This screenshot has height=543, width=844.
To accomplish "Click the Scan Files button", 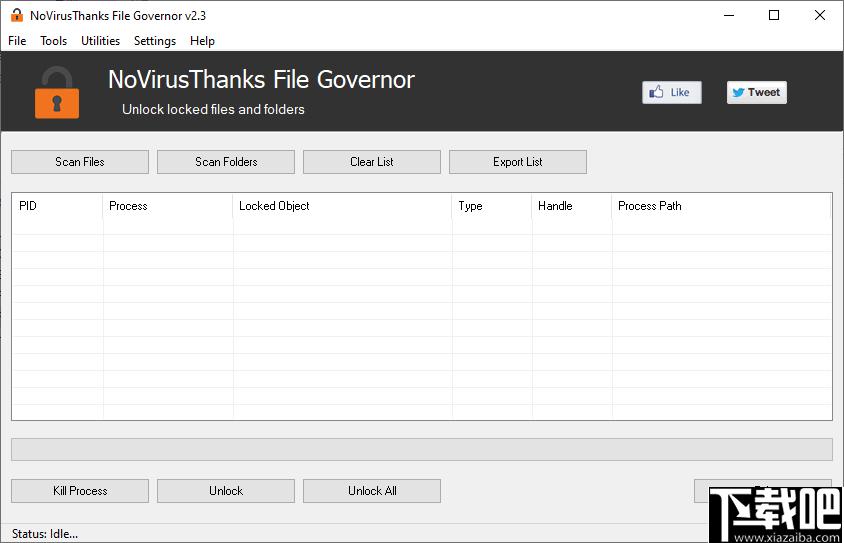I will 80,162.
